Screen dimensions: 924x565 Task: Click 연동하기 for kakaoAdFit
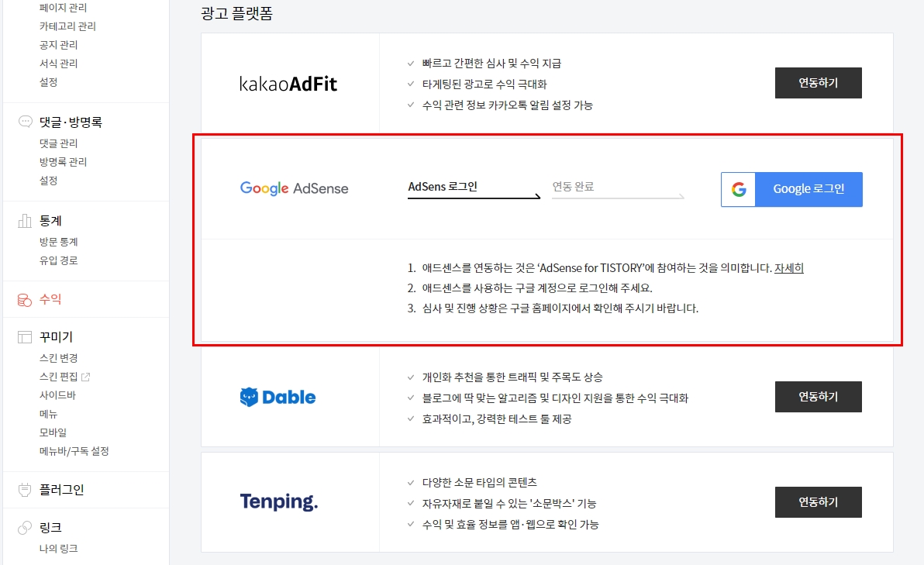click(818, 83)
